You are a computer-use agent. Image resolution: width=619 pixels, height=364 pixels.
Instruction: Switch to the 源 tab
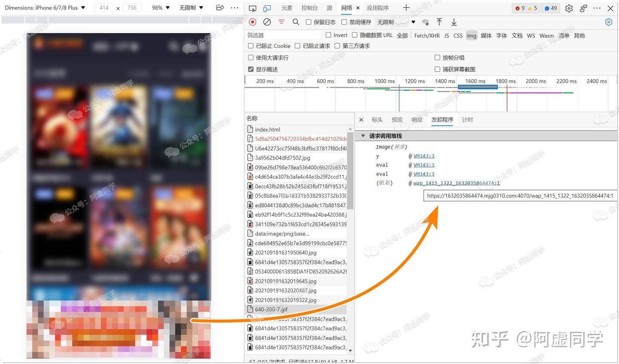click(329, 8)
